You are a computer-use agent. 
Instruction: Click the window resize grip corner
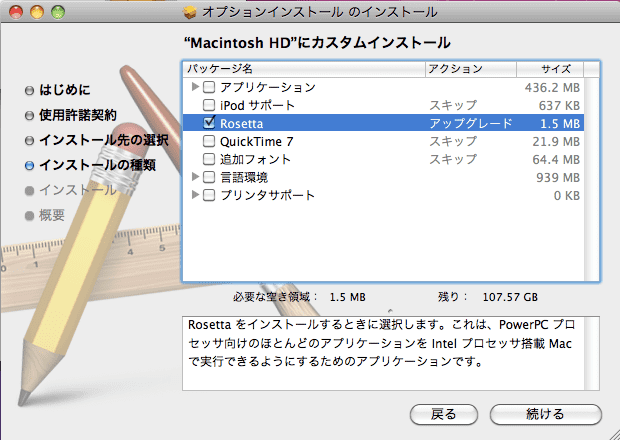click(x=614, y=434)
